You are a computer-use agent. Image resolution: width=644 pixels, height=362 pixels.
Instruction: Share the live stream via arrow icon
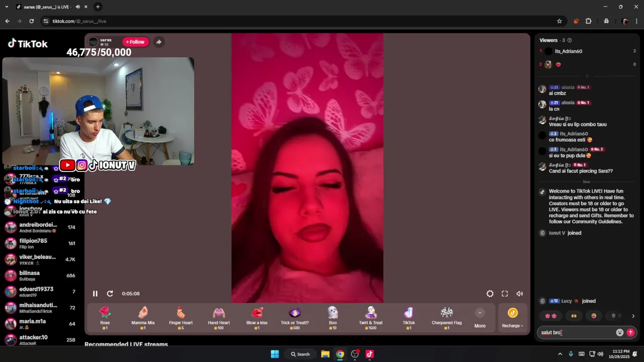pyautogui.click(x=158, y=42)
